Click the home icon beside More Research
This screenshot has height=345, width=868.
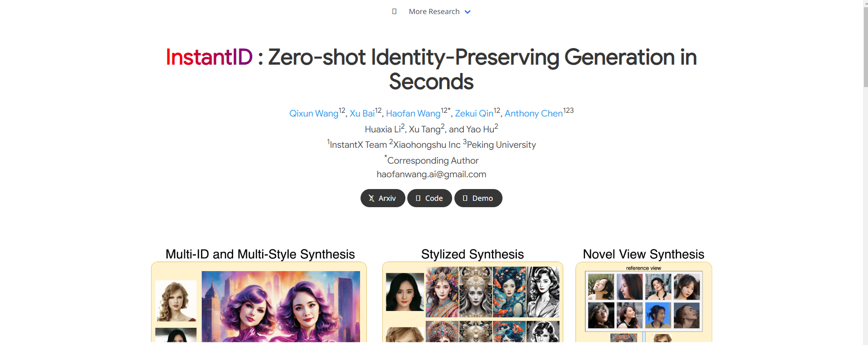[x=394, y=11]
